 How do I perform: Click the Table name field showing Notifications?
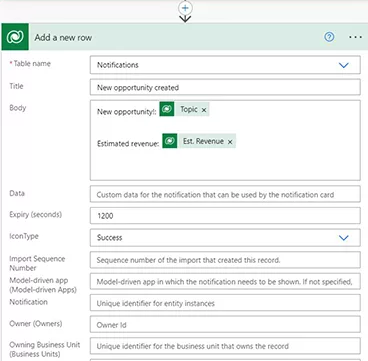click(225, 65)
